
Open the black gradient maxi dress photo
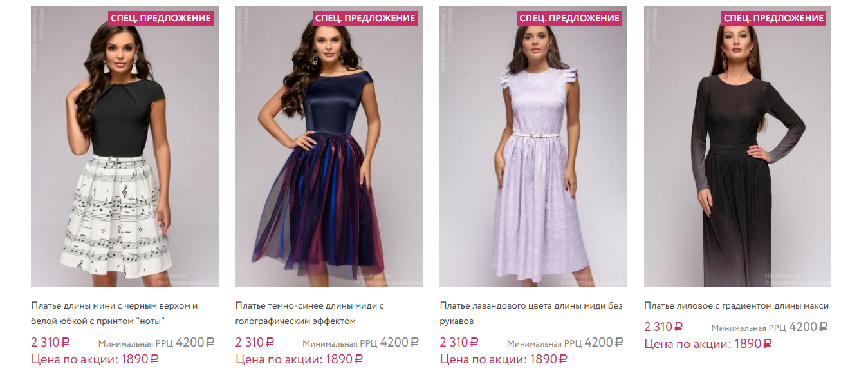coord(737,146)
